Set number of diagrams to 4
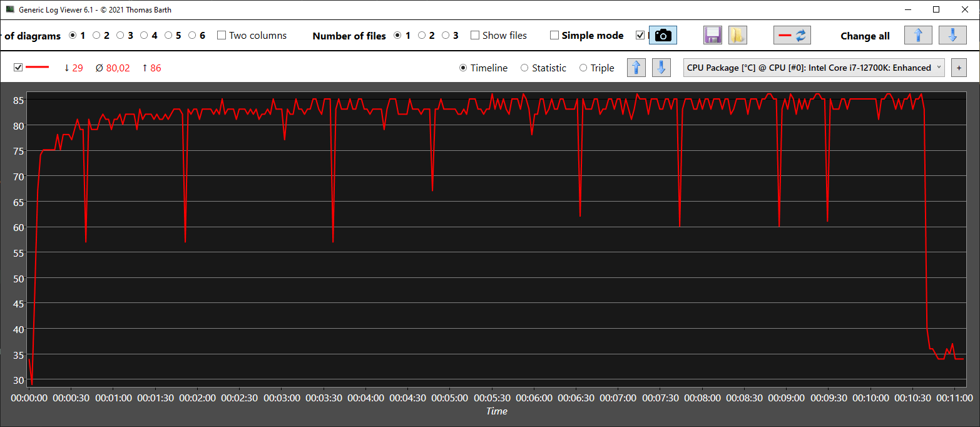 (145, 36)
